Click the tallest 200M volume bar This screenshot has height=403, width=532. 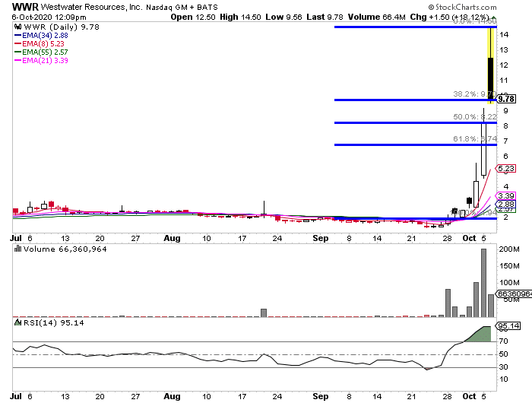point(484,283)
